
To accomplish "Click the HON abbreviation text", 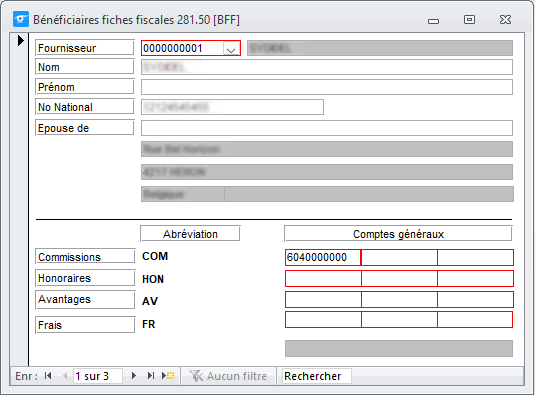I will [x=153, y=279].
